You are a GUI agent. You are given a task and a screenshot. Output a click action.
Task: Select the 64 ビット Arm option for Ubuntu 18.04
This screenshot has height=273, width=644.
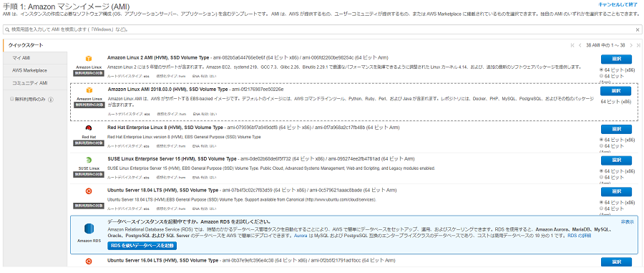click(602, 209)
